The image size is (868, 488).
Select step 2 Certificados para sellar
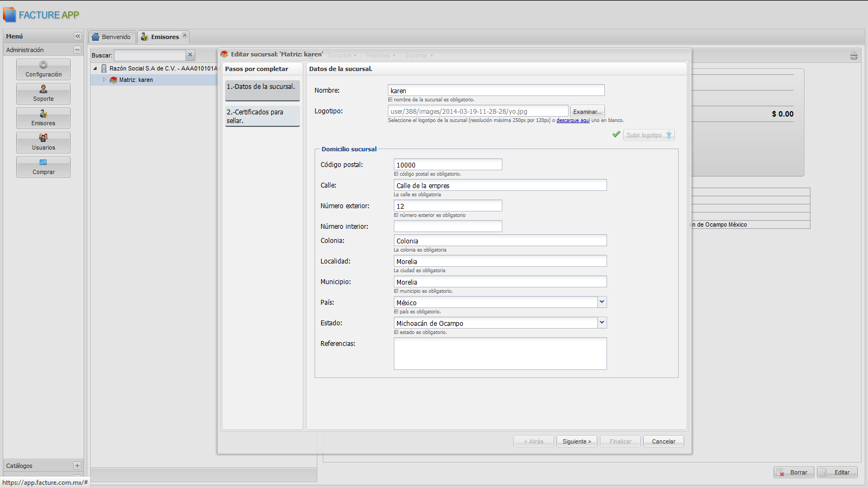(263, 116)
